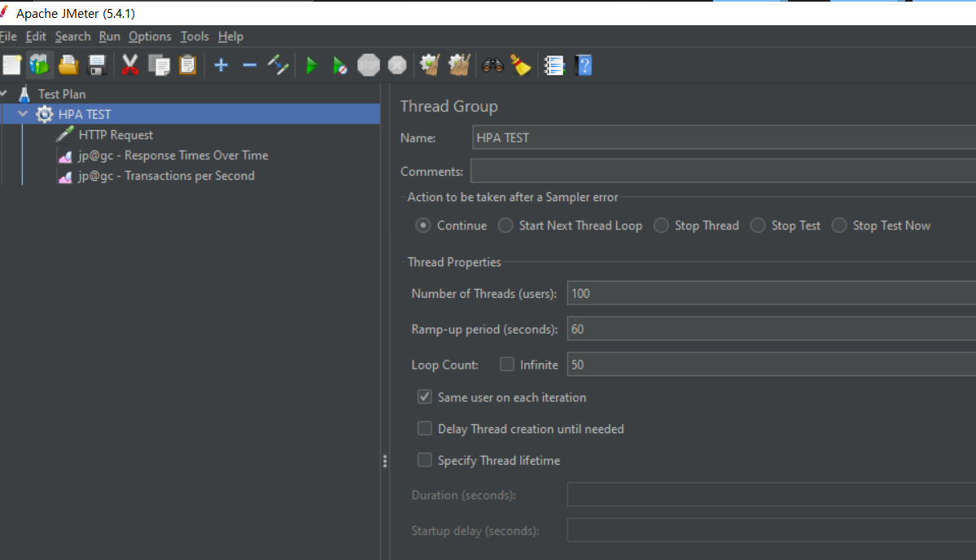The height and width of the screenshot is (560, 976).
Task: Click the Comments input field
Action: tap(724, 171)
